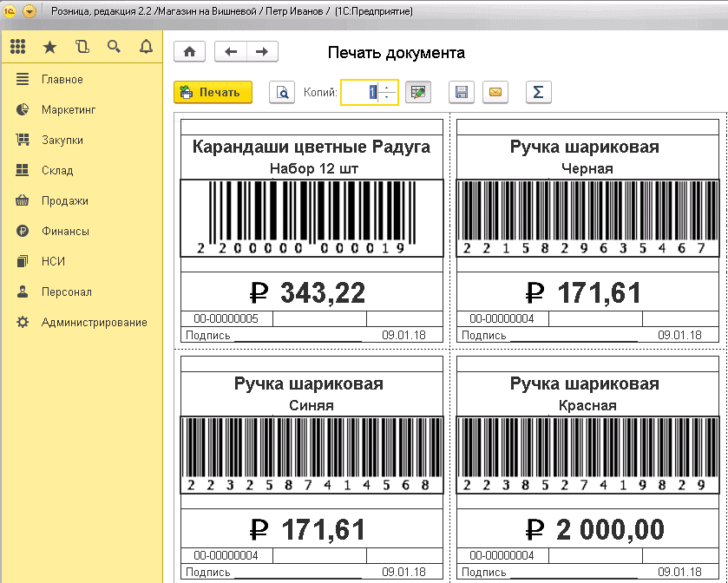Click the search magnifier icon
This screenshot has width=728, height=583.
coord(114,47)
